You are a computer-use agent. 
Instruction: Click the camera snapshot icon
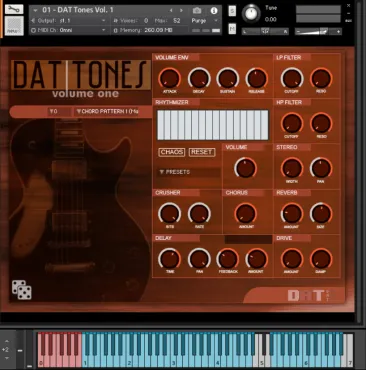197,11
